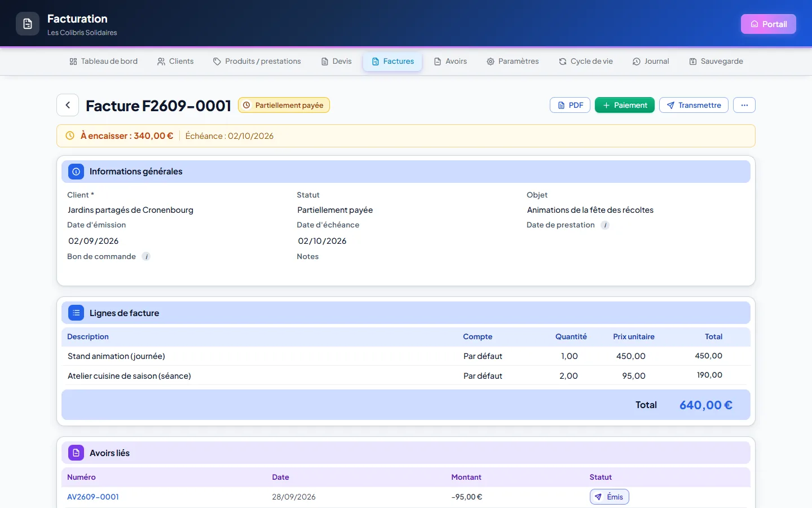The image size is (812, 508).
Task: Click the Date d'émission field 02/09/2026
Action: (94, 241)
